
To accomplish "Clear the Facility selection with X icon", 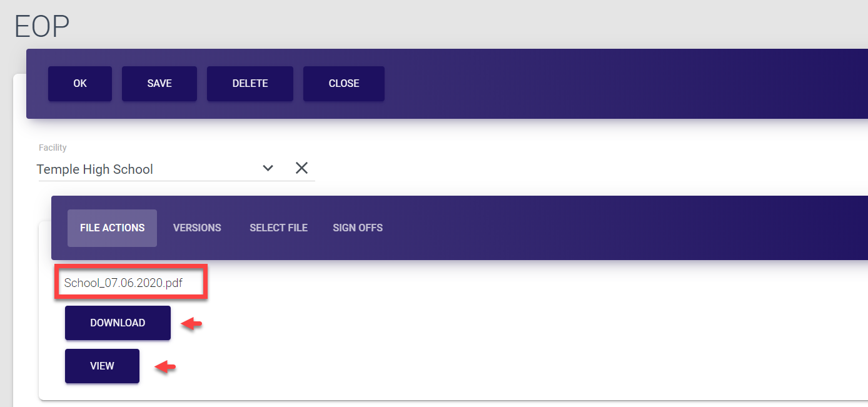I will click(x=301, y=168).
